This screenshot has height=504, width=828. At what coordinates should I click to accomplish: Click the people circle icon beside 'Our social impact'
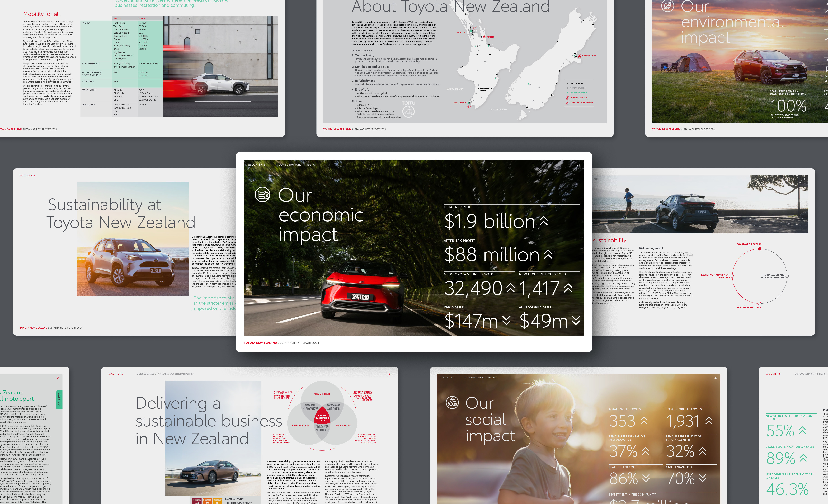tap(452, 402)
